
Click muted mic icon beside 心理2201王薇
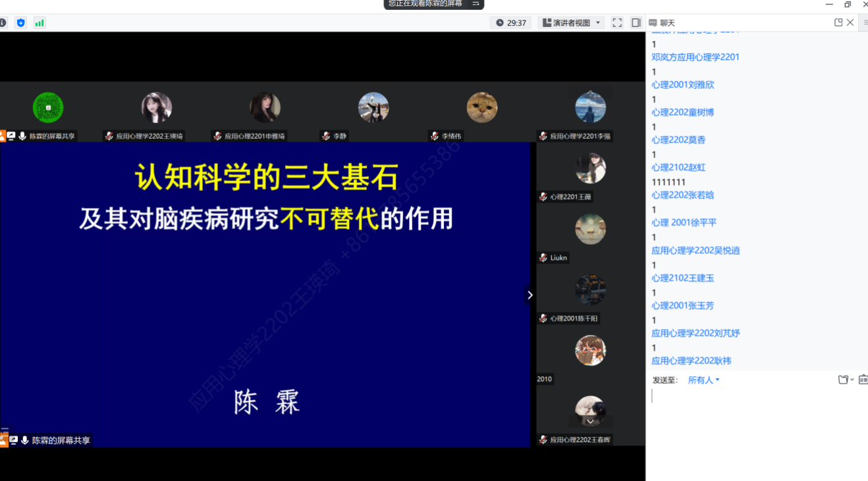[x=543, y=197]
